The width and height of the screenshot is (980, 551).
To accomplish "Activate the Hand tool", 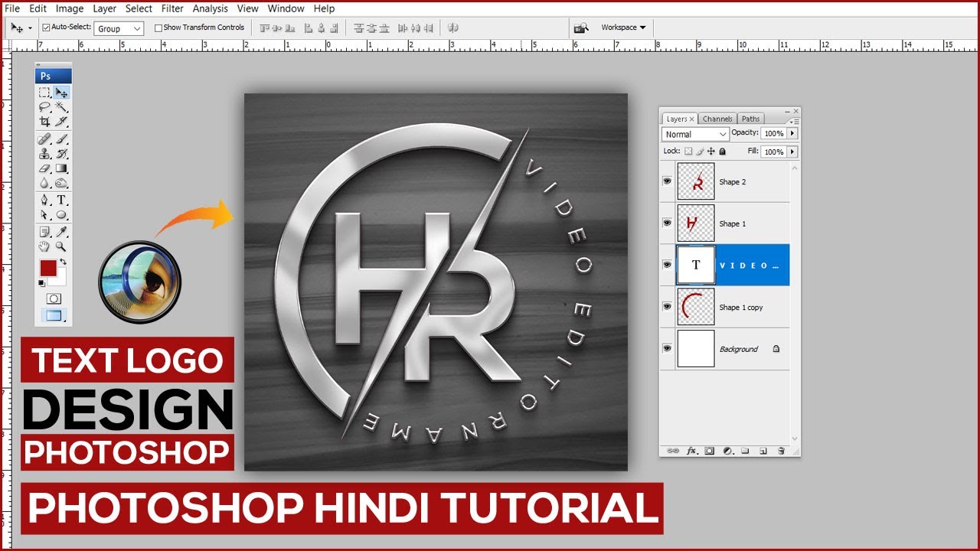I will [x=45, y=246].
